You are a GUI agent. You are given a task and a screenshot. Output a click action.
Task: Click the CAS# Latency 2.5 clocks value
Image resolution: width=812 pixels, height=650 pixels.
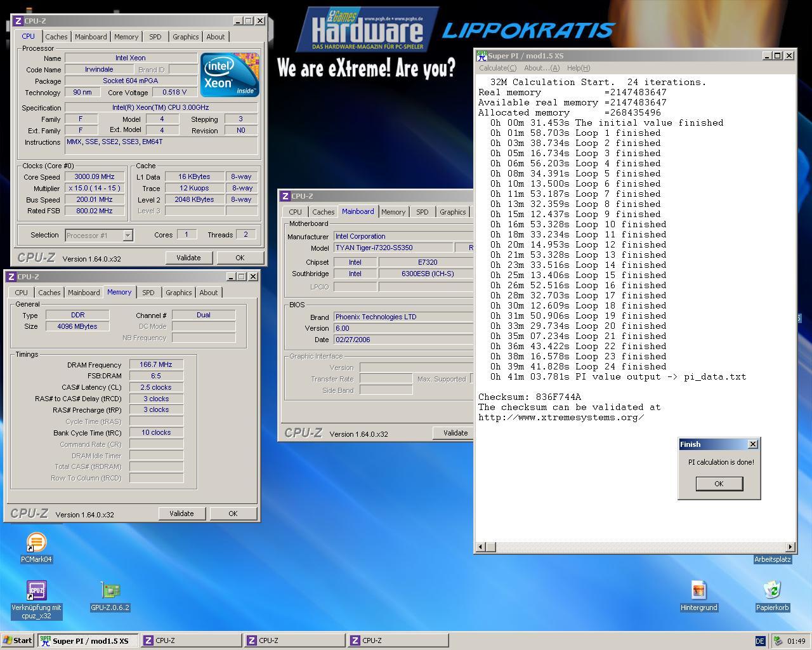[156, 387]
